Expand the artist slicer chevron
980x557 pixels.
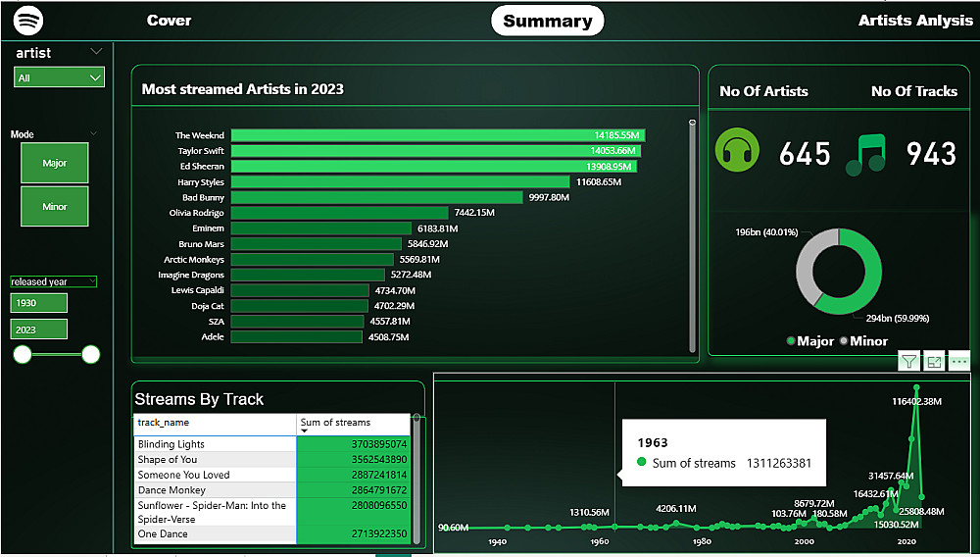coord(96,52)
